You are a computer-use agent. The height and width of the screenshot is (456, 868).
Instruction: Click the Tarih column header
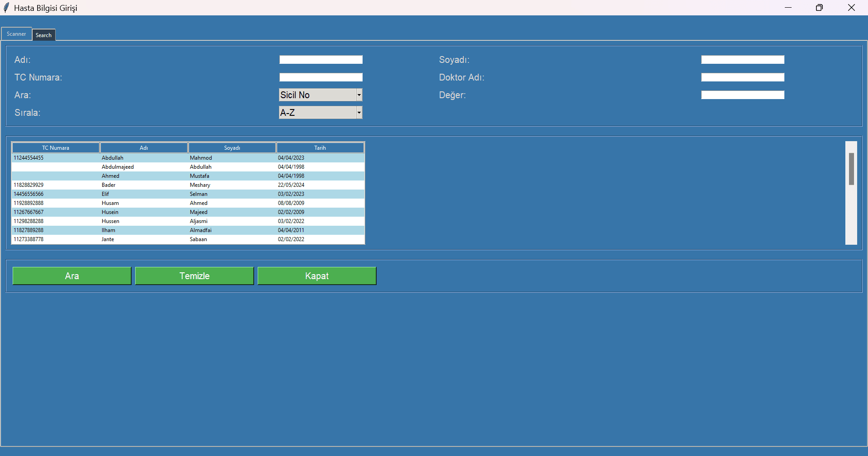pos(320,147)
